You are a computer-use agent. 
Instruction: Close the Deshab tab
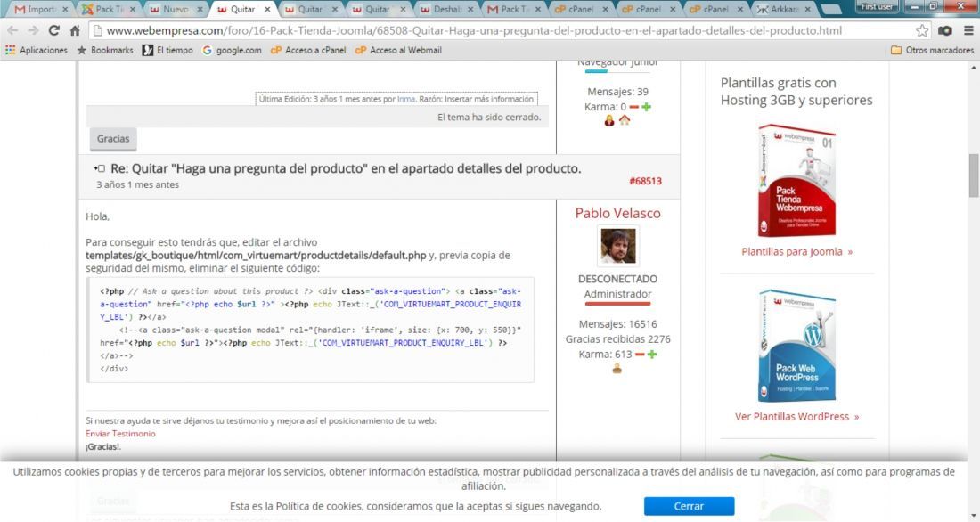pyautogui.click(x=470, y=10)
